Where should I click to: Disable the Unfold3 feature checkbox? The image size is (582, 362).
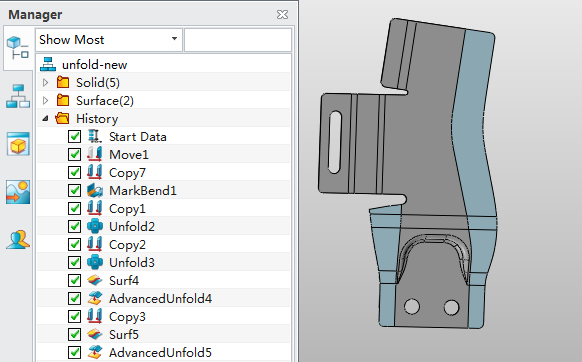[75, 262]
